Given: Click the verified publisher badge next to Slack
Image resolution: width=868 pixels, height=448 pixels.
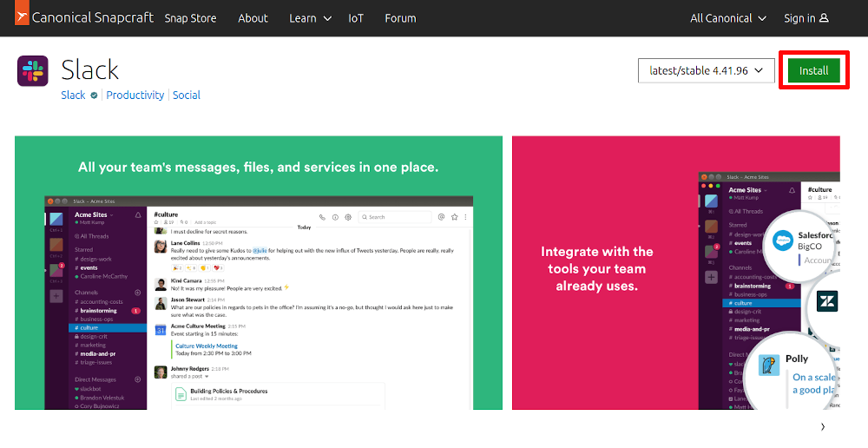Looking at the screenshot, I should point(94,96).
